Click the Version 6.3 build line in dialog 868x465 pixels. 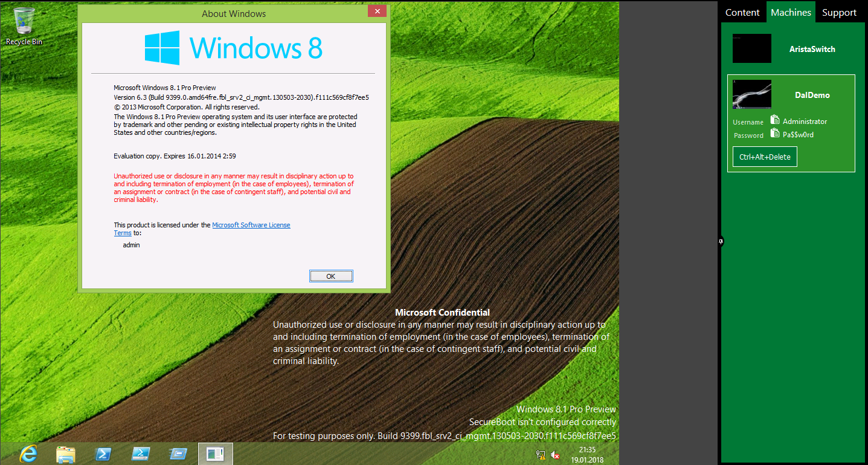[x=242, y=97]
